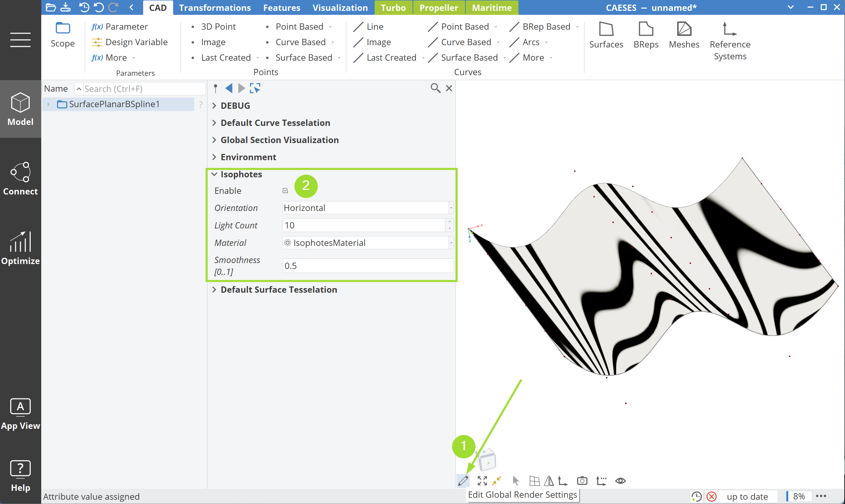This screenshot has width=845, height=504.
Task: Navigate back with blue left arrow
Action: tap(229, 88)
